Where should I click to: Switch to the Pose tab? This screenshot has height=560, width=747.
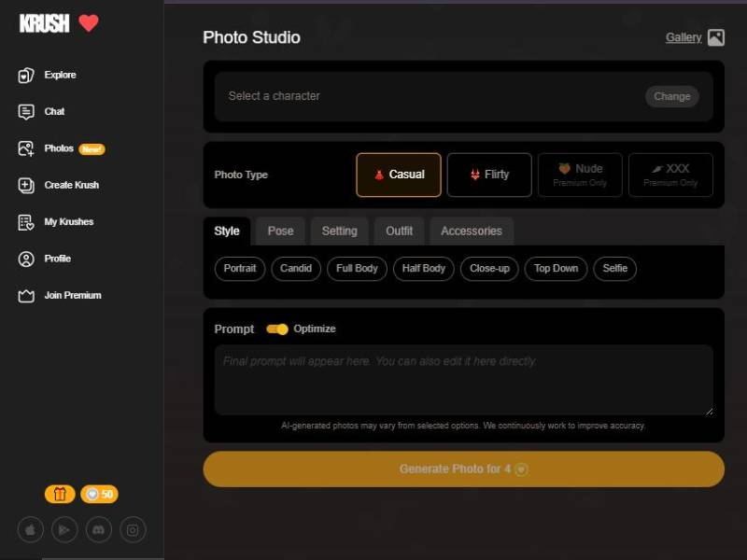point(280,231)
